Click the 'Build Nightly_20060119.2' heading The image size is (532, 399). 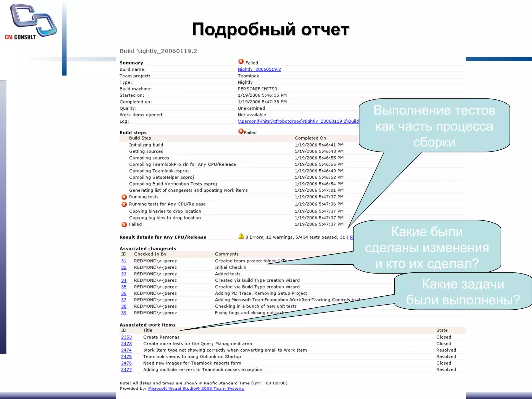158,51
